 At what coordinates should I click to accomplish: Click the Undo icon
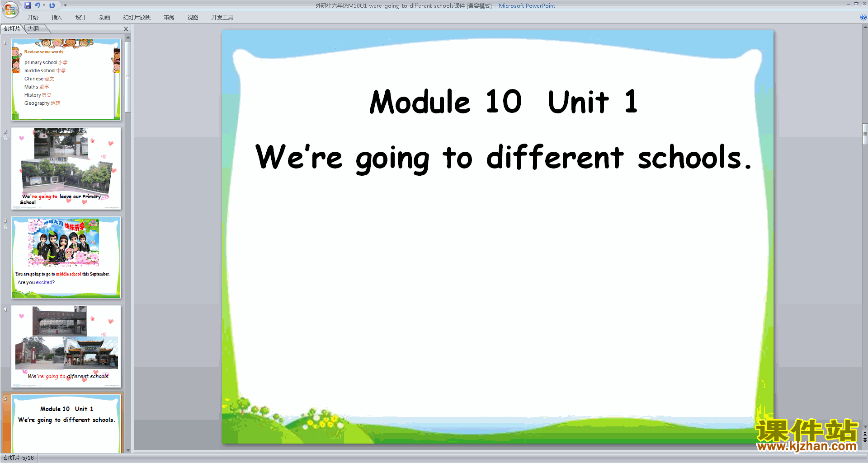37,5
